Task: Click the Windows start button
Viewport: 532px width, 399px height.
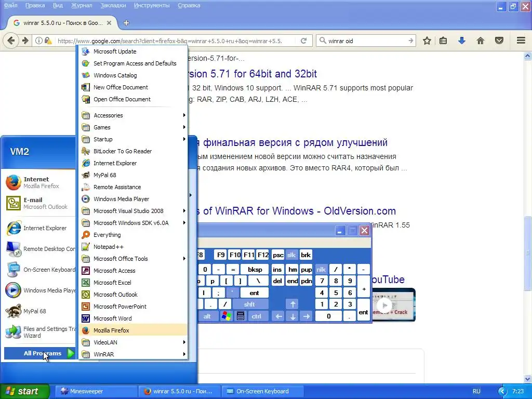Action: [24, 391]
